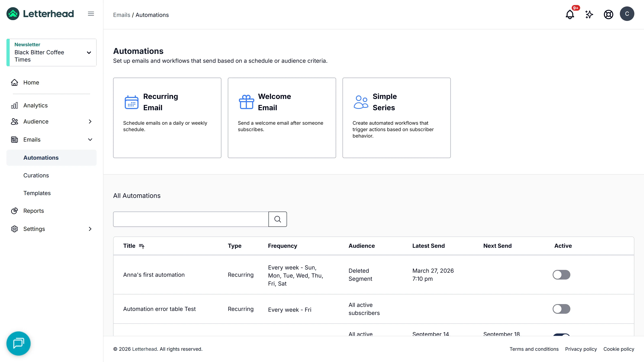Click the automations search input field

[x=191, y=219]
